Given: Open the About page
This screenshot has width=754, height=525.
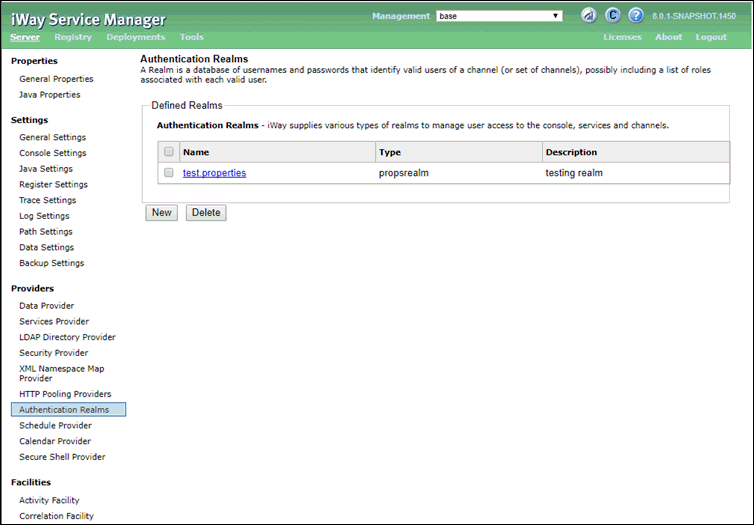Looking at the screenshot, I should click(x=668, y=37).
